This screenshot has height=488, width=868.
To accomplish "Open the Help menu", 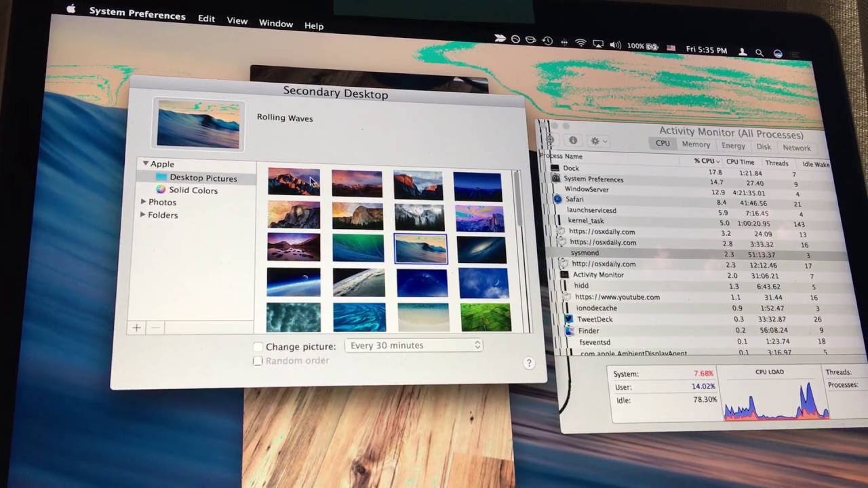I will [314, 26].
